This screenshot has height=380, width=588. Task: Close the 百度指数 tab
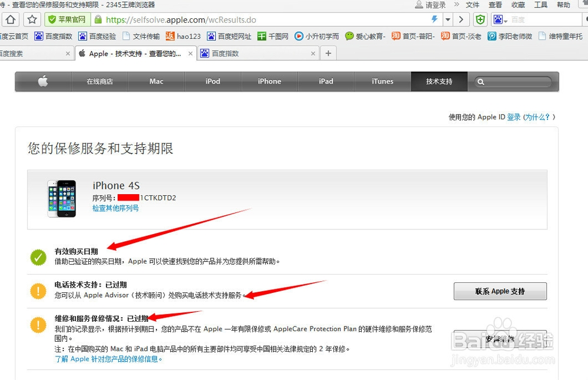pos(313,54)
